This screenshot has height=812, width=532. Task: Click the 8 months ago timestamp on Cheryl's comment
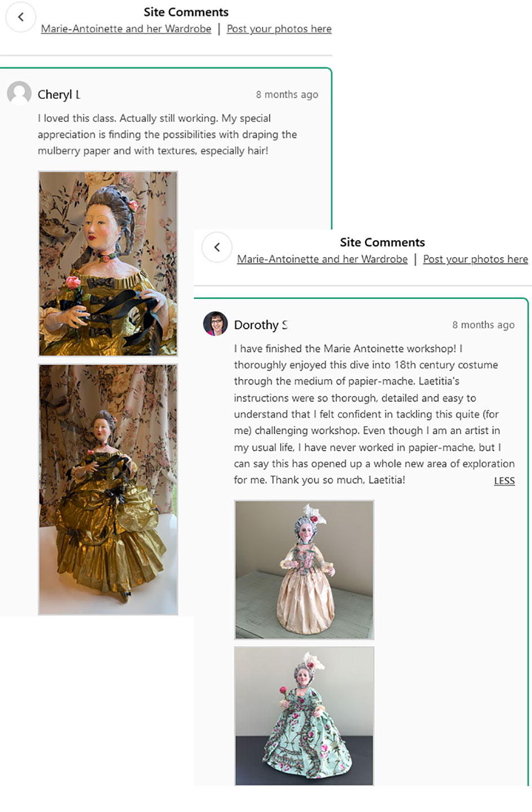click(287, 94)
